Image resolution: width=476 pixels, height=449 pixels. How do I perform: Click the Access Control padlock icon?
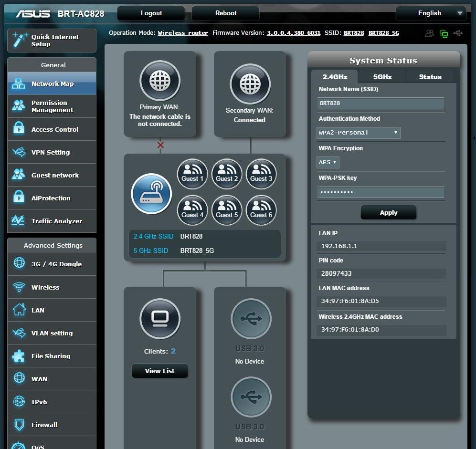click(19, 128)
